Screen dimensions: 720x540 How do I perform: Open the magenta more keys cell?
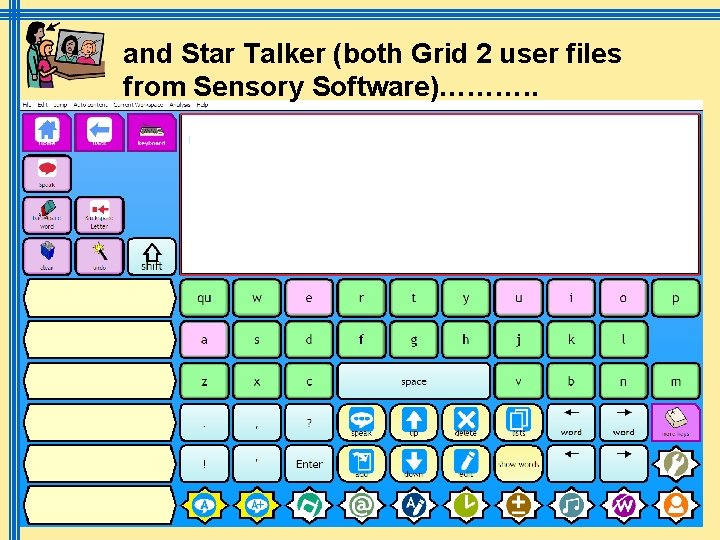coord(675,422)
